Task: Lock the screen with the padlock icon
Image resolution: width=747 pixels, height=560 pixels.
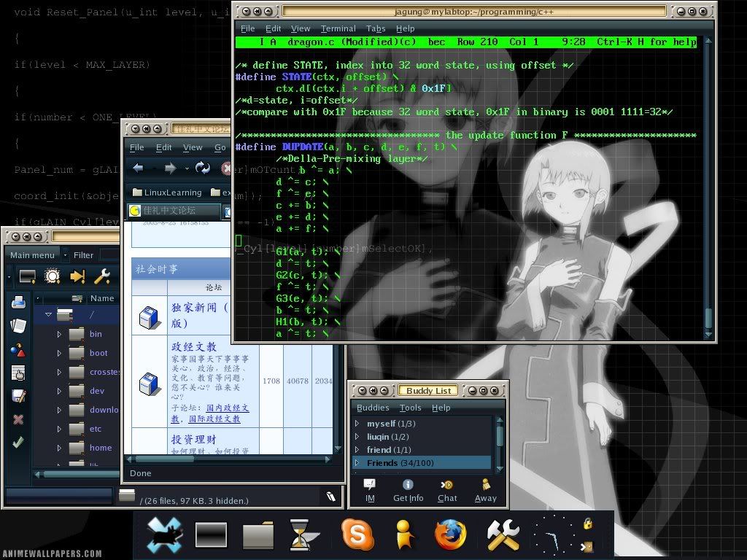Action: 588,524
